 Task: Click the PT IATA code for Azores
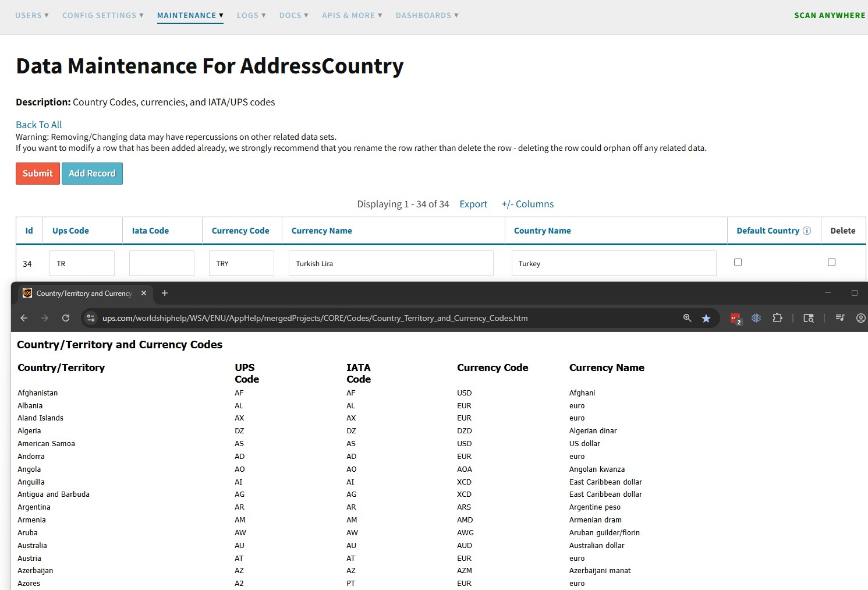click(351, 584)
